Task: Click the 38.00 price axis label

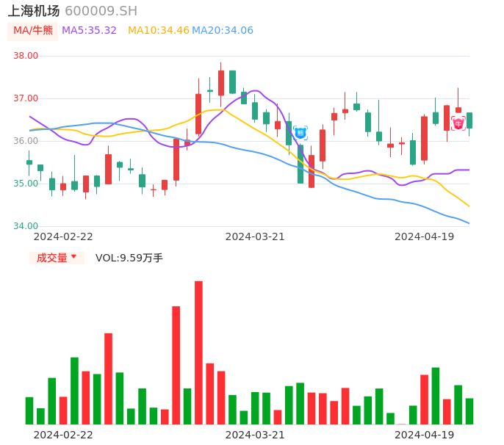Action: click(26, 56)
